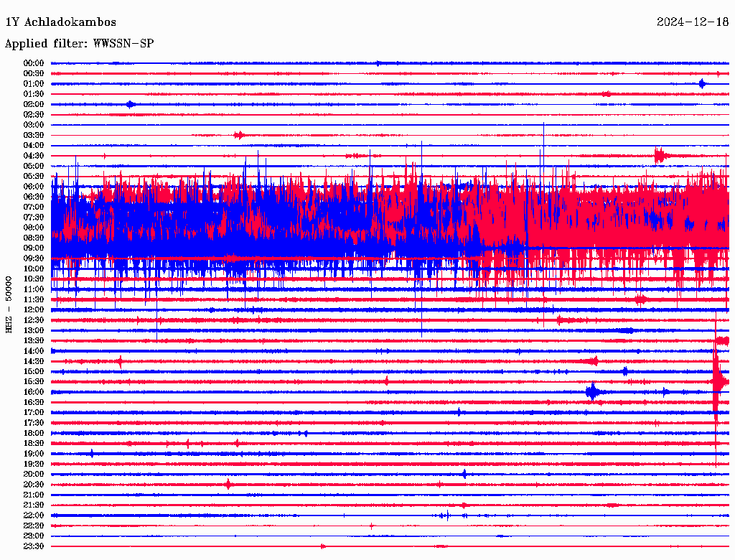Click the blue event on the 01:00 trace
735x560 pixels.
(702, 84)
